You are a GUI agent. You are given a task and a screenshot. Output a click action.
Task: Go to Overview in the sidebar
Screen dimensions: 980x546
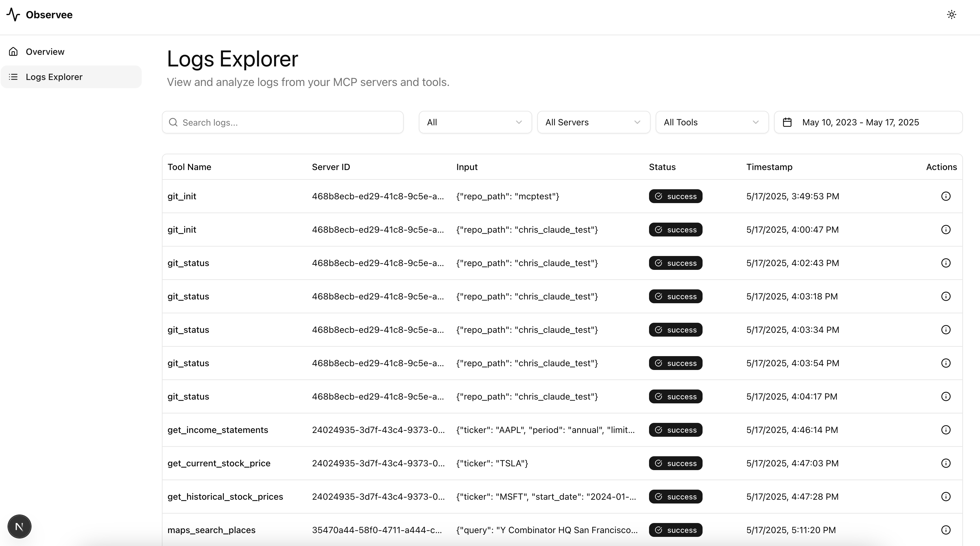pos(45,52)
